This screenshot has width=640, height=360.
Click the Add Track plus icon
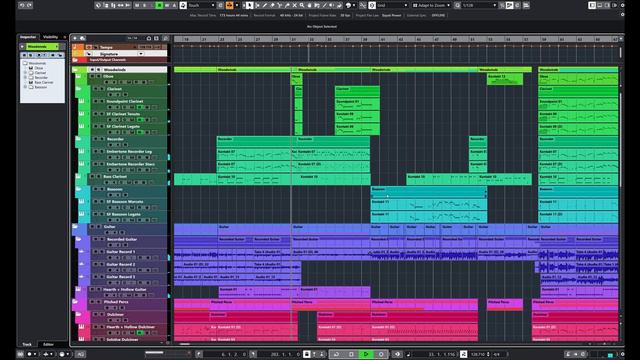pyautogui.click(x=75, y=38)
